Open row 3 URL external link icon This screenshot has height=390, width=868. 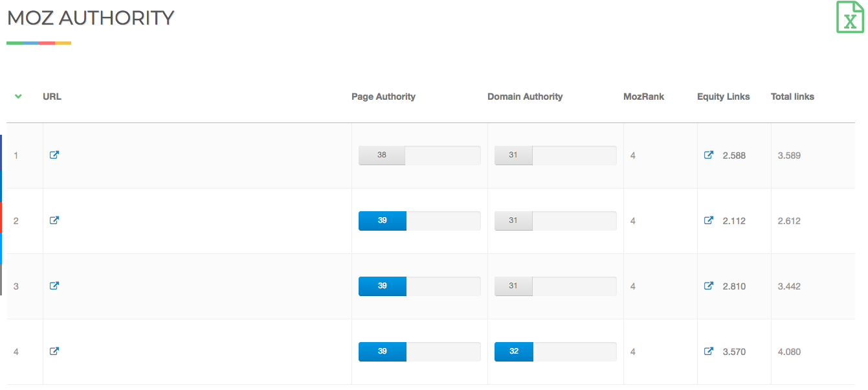tap(54, 286)
